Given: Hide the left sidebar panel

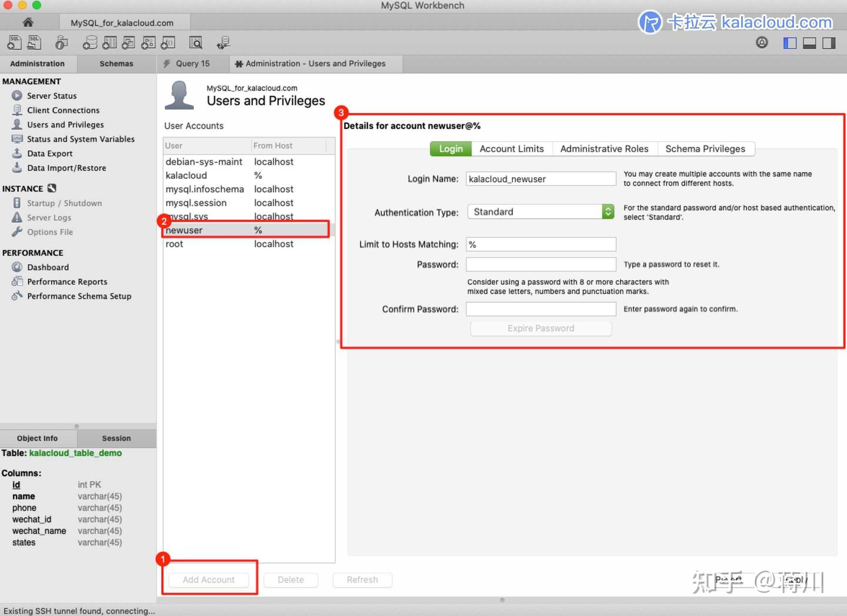Looking at the screenshot, I should click(x=789, y=43).
